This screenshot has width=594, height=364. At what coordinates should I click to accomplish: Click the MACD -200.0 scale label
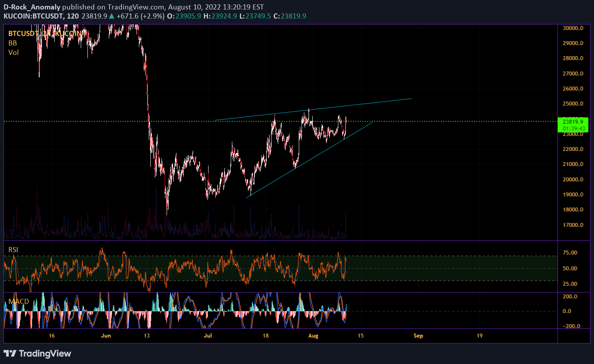[571, 326]
